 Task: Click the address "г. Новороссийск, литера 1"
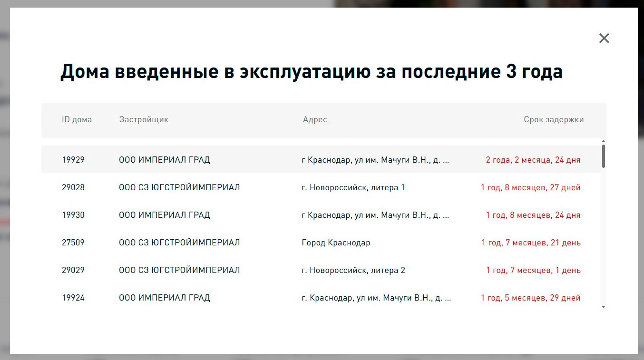[353, 187]
